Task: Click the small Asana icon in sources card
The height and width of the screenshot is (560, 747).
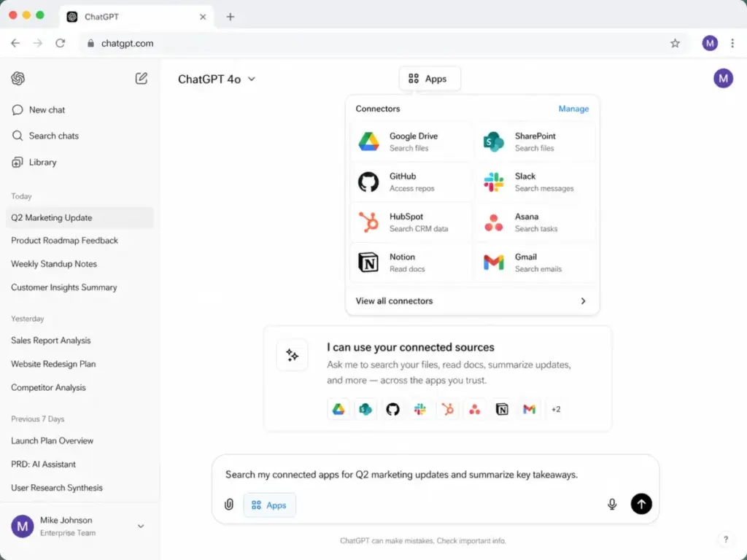Action: pos(474,409)
